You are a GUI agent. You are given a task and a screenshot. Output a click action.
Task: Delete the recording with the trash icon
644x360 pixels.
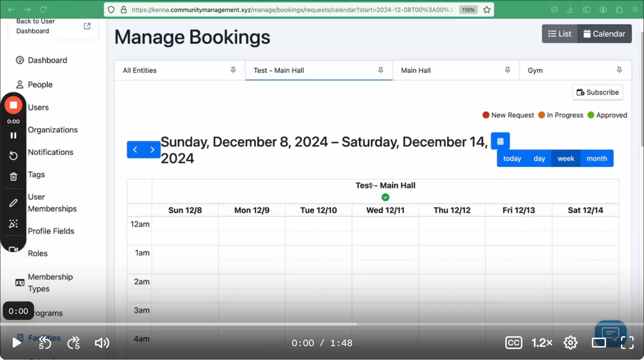(x=13, y=176)
